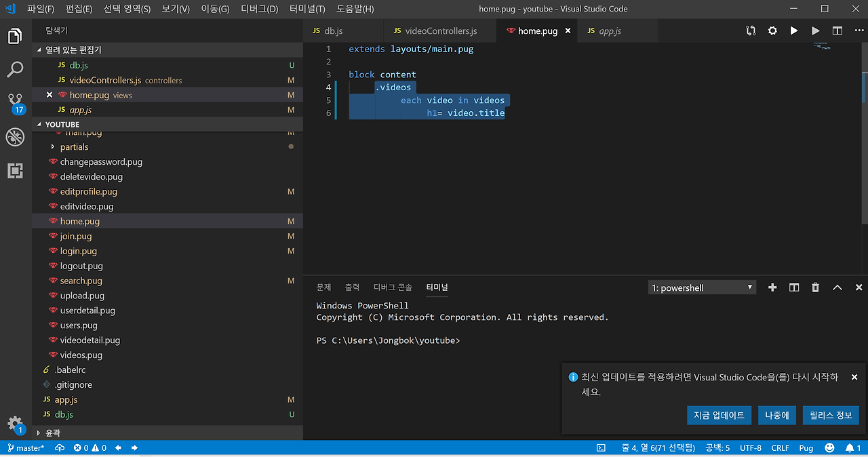This screenshot has height=457, width=868.
Task: Open search.pug in explorer
Action: tap(167, 281)
